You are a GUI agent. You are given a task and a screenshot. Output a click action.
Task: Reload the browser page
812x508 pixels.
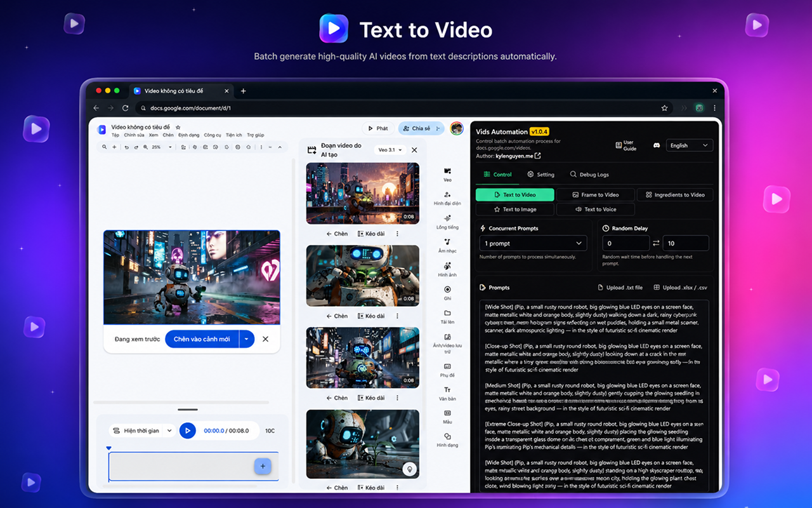[x=126, y=108]
